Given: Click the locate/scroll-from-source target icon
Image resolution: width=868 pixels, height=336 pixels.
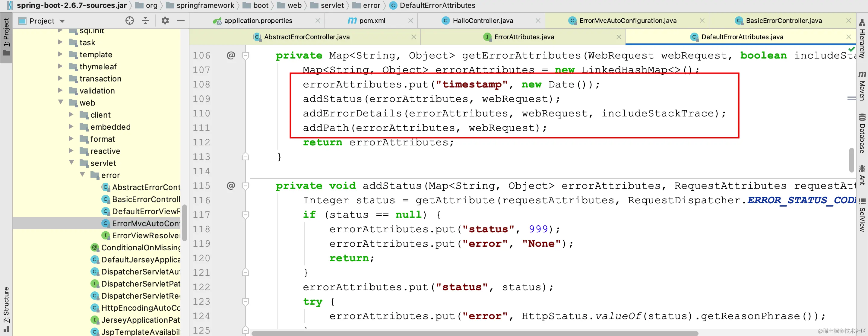Looking at the screenshot, I should [x=129, y=21].
